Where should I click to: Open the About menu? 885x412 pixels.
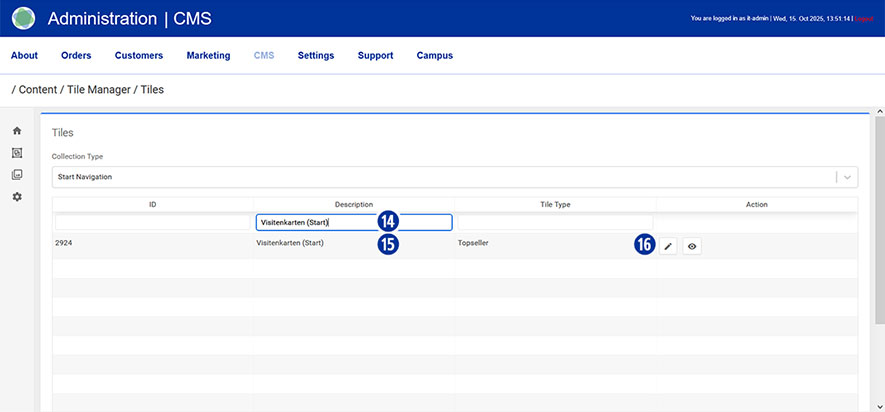pos(24,56)
